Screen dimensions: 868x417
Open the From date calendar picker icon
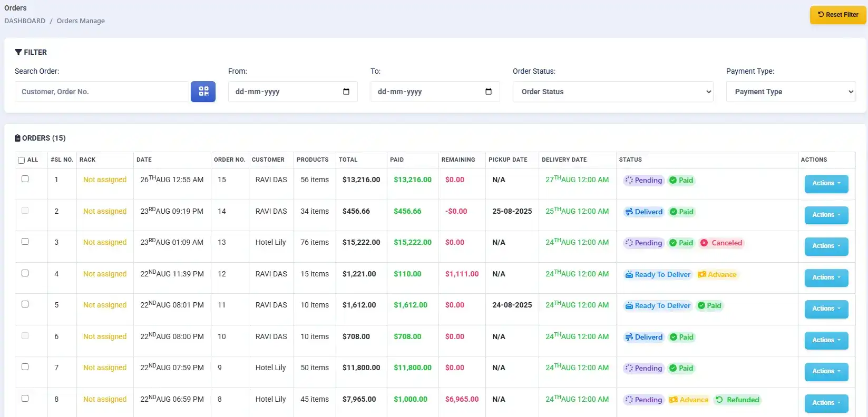[x=346, y=92]
